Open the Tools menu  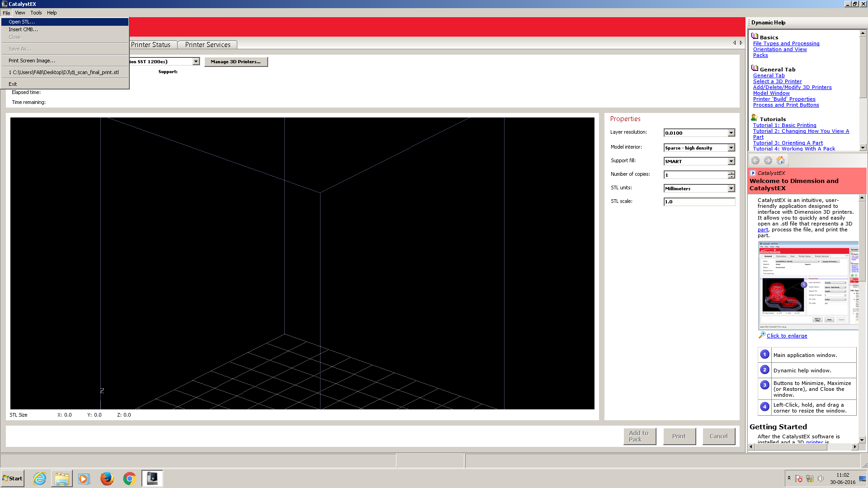(36, 13)
